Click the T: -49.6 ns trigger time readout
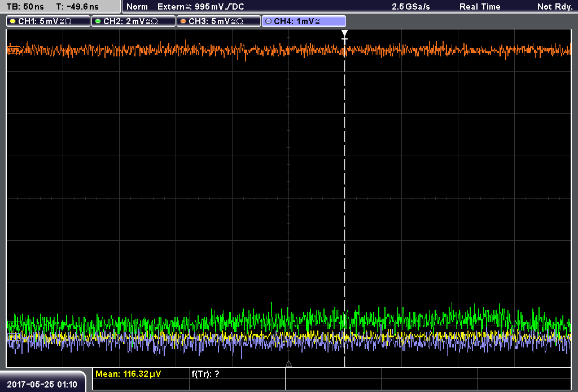578x392 pixels. pos(77,7)
